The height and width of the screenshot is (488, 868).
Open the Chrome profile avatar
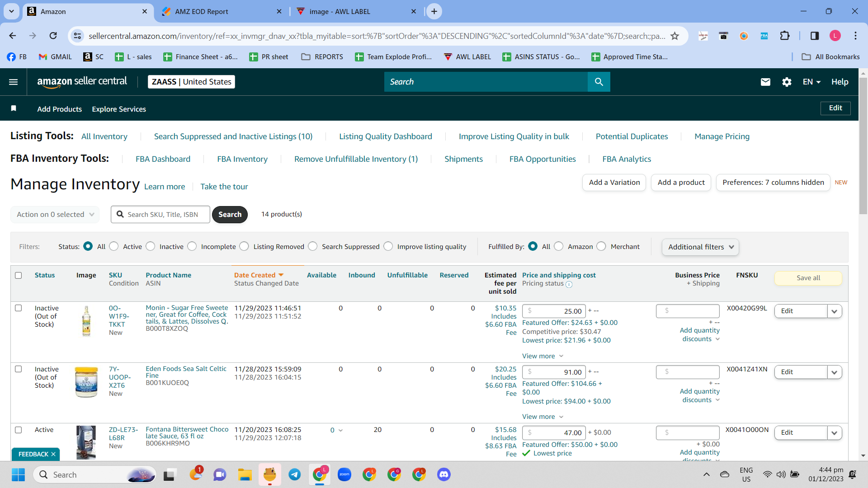click(x=835, y=36)
